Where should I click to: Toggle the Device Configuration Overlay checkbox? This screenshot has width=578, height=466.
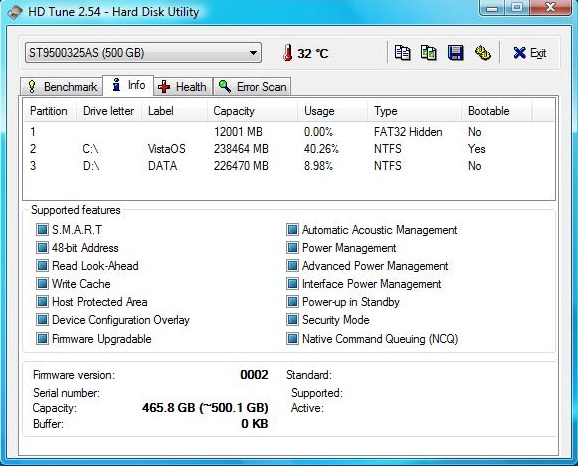pos(42,319)
